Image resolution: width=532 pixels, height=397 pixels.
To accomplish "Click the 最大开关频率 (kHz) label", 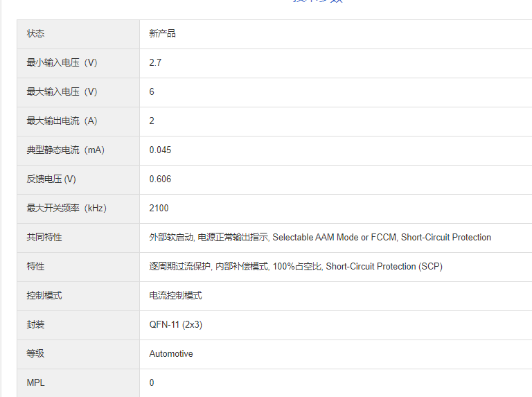I will click(66, 208).
